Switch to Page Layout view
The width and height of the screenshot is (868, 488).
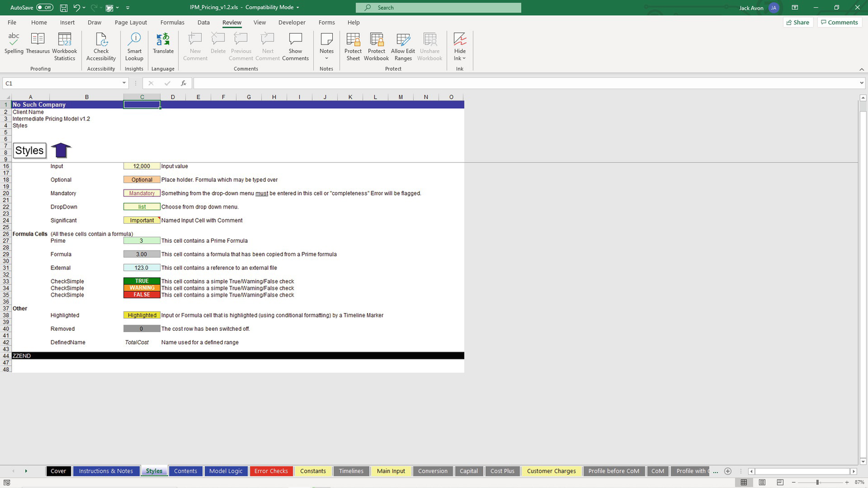point(762,482)
